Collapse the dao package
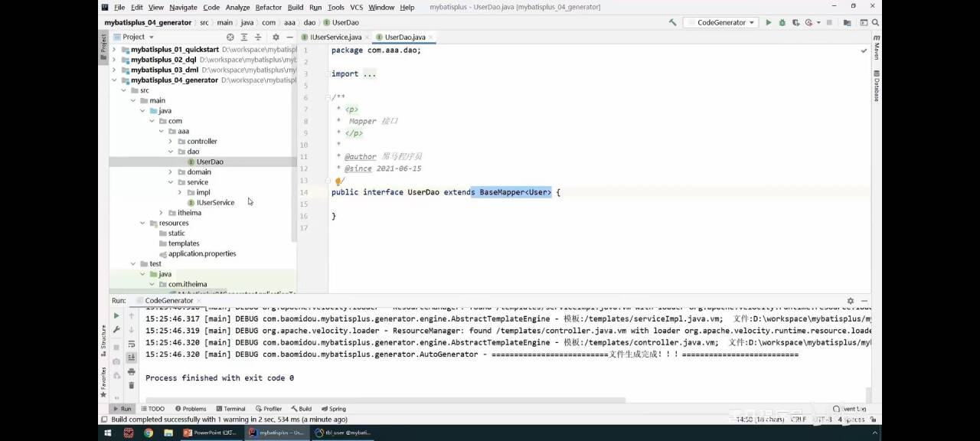Screen dimensions: 980x441 tap(171, 152)
